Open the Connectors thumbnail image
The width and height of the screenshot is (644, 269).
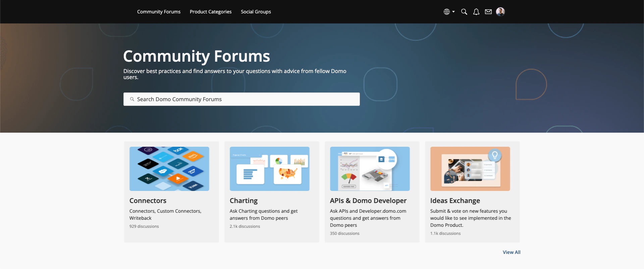click(x=169, y=169)
